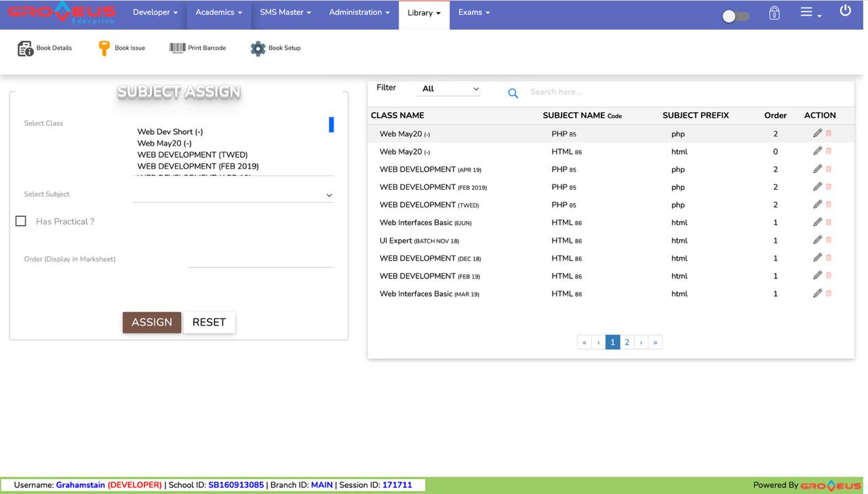The image size is (868, 494).
Task: Click the ASSIGN button
Action: click(152, 323)
